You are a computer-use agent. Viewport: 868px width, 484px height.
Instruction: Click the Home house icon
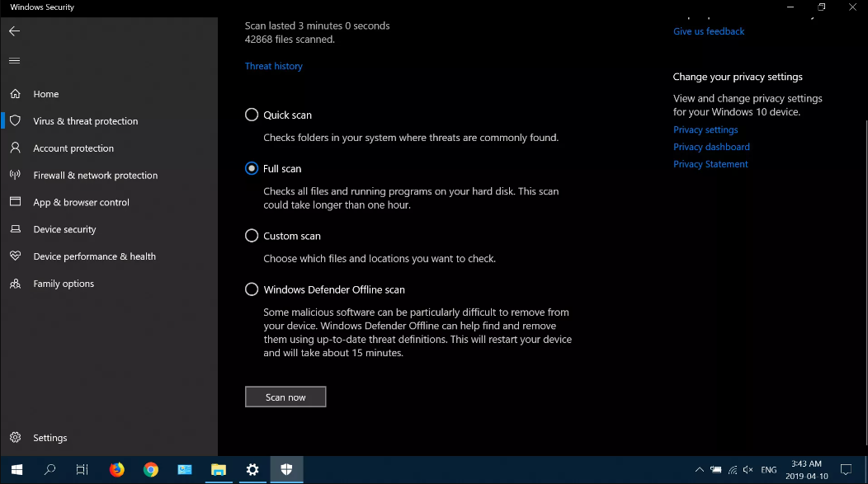[16, 93]
